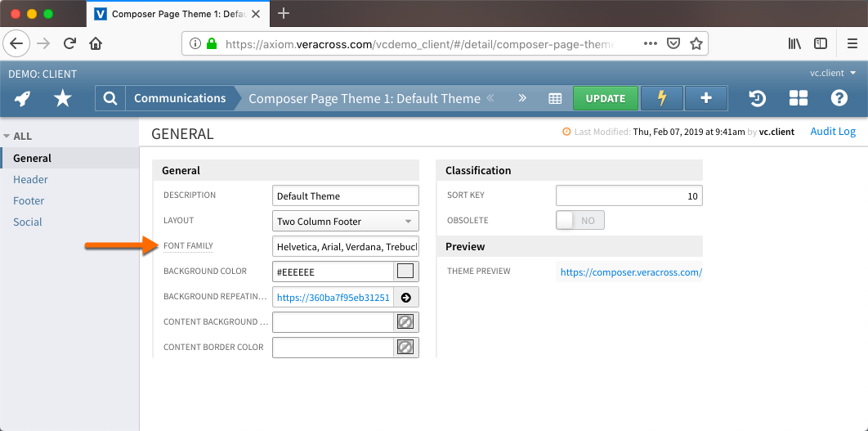Screen dimensions: 868x431
Task: Open the four-square modules icon
Action: pyautogui.click(x=799, y=98)
